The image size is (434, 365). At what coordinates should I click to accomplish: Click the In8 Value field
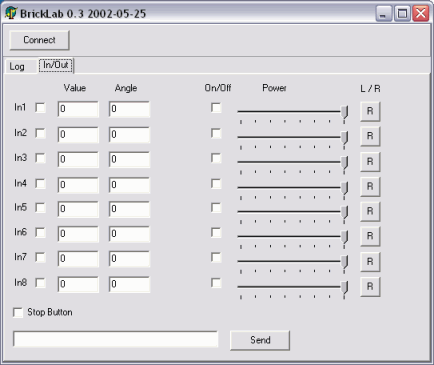point(78,284)
